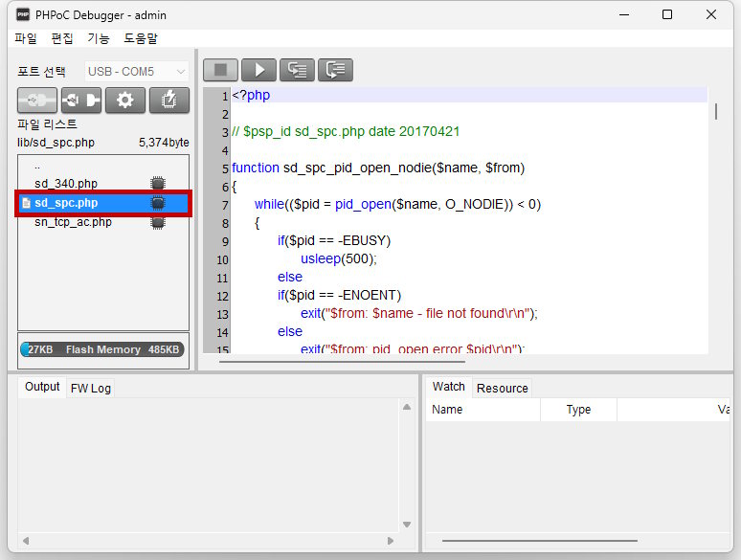The width and height of the screenshot is (741, 560).
Task: Close the PHPoC Debugger window
Action: (x=711, y=14)
